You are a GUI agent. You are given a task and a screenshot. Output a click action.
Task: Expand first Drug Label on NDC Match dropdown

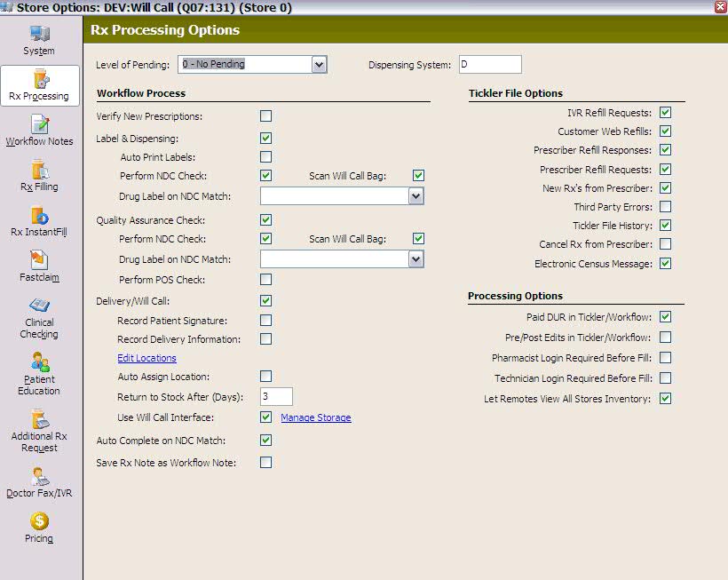416,196
